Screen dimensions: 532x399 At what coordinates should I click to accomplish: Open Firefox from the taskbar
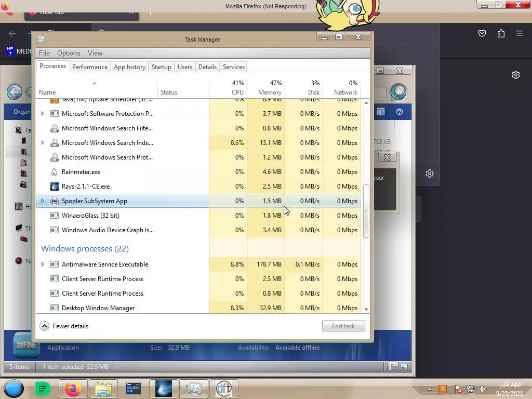click(x=73, y=389)
